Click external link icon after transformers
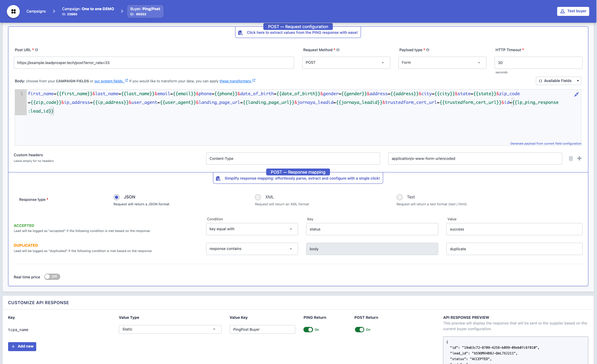The width and height of the screenshot is (597, 364). [x=254, y=81]
